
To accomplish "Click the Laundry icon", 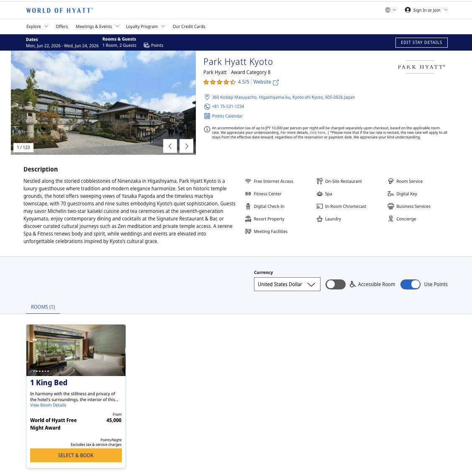I will pyautogui.click(x=320, y=219).
